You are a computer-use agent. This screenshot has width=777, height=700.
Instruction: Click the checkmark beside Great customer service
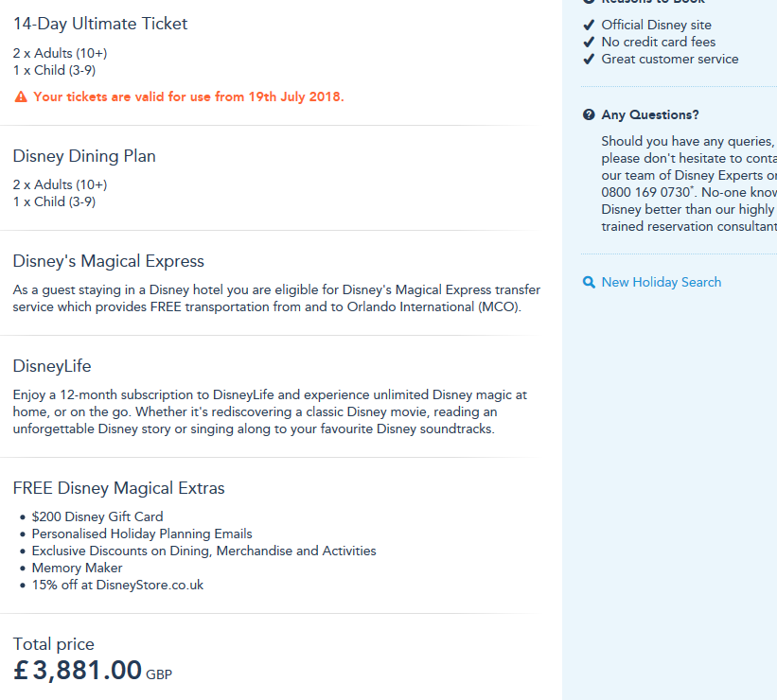pos(589,59)
